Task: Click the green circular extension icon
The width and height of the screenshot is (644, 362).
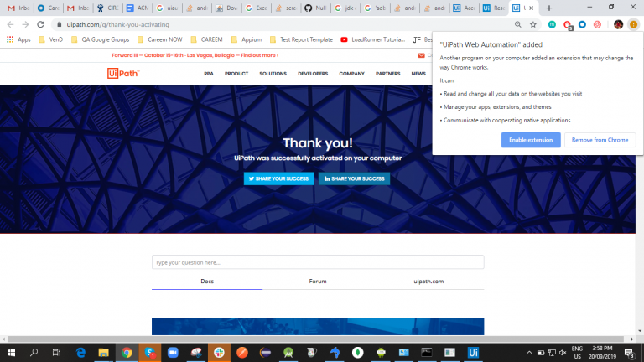Action: tap(552, 24)
